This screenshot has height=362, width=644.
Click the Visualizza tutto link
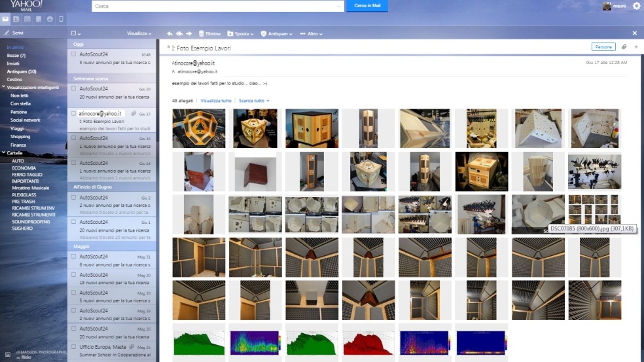tap(216, 101)
